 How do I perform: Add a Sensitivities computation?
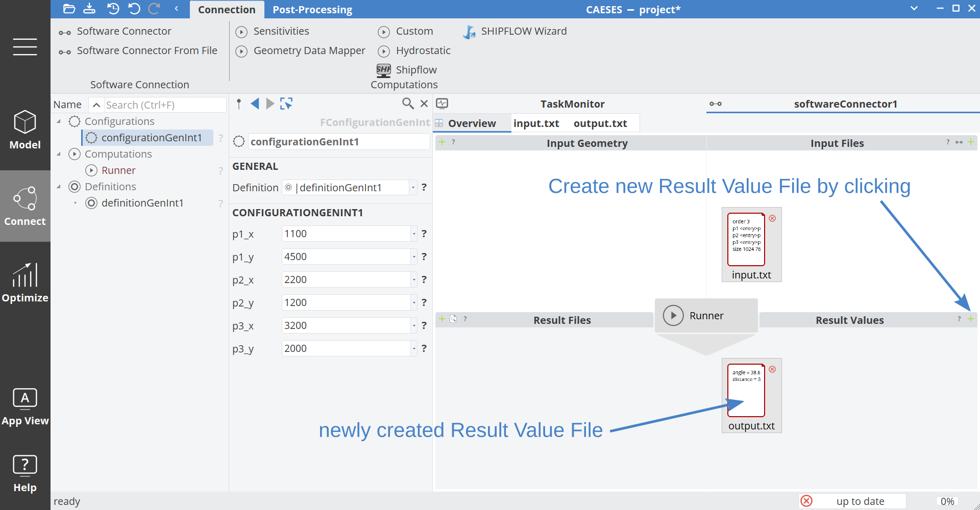pyautogui.click(x=273, y=32)
